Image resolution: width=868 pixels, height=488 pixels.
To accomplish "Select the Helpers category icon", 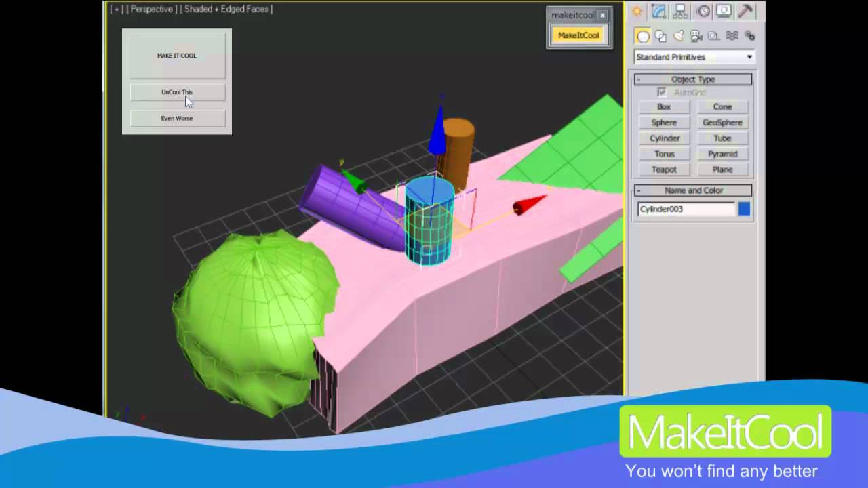I will click(714, 36).
